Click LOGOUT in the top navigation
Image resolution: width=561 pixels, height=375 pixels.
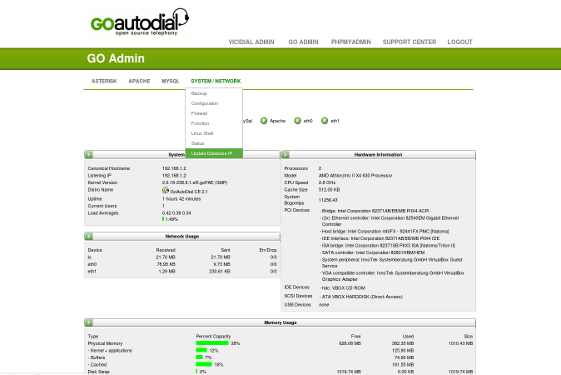tap(460, 42)
